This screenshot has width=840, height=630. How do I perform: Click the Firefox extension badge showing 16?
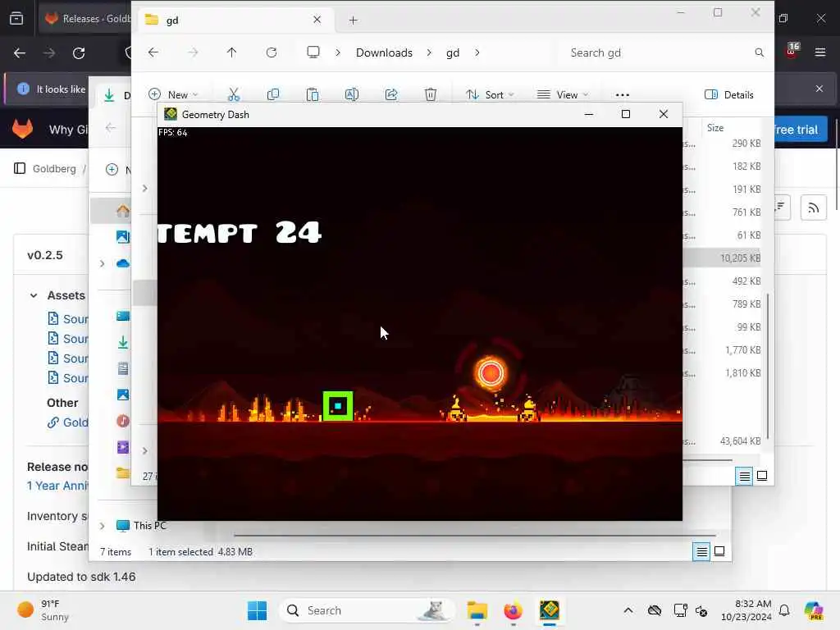click(792, 50)
